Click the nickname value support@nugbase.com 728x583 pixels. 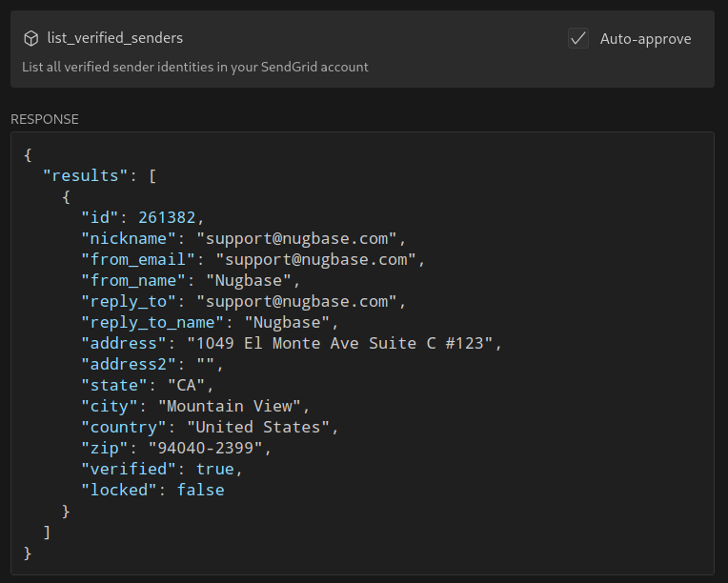tap(296, 238)
